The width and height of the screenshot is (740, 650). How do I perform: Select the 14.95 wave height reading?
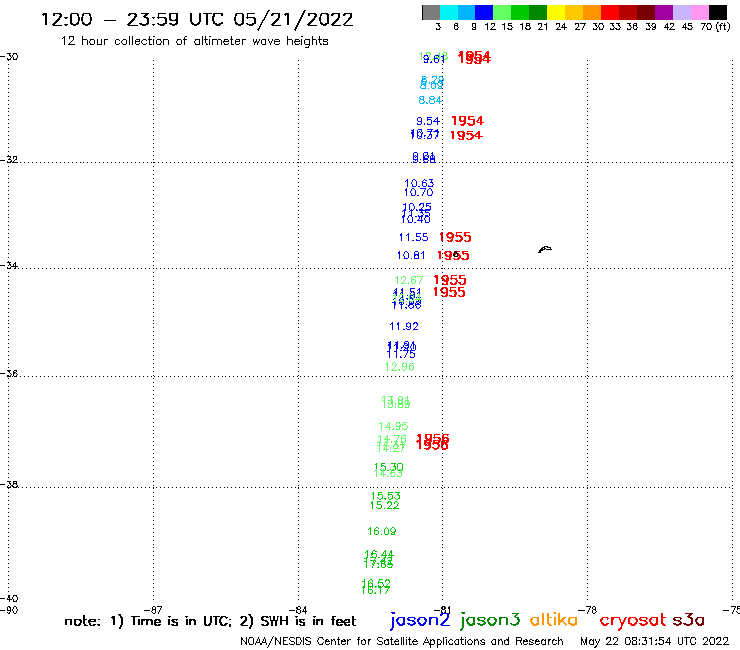point(393,426)
